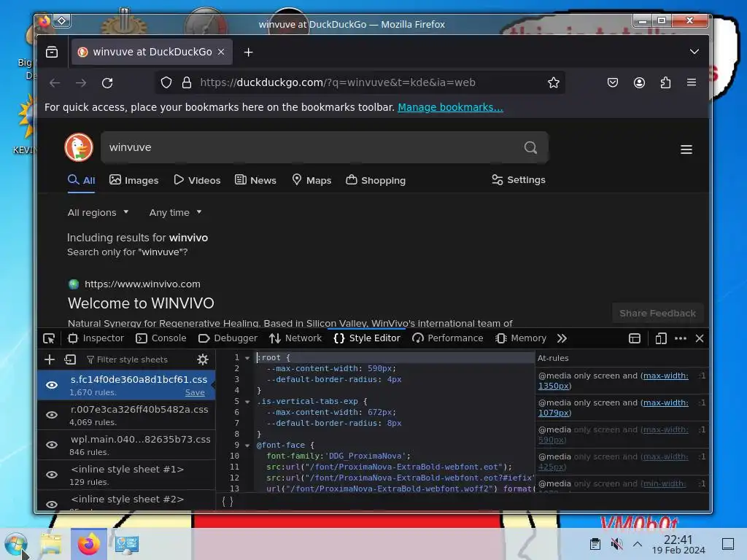
Task: Expand the Any time filter dropdown
Action: click(175, 212)
